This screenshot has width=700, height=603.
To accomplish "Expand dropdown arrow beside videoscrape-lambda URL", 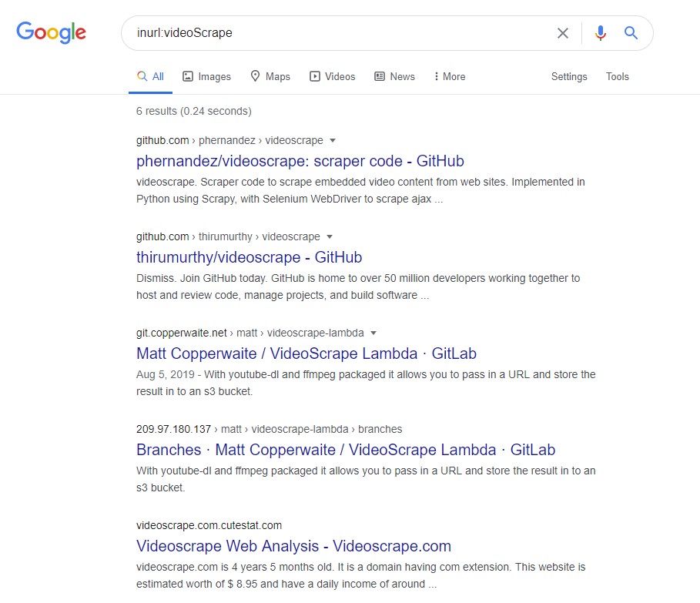I will click(373, 333).
